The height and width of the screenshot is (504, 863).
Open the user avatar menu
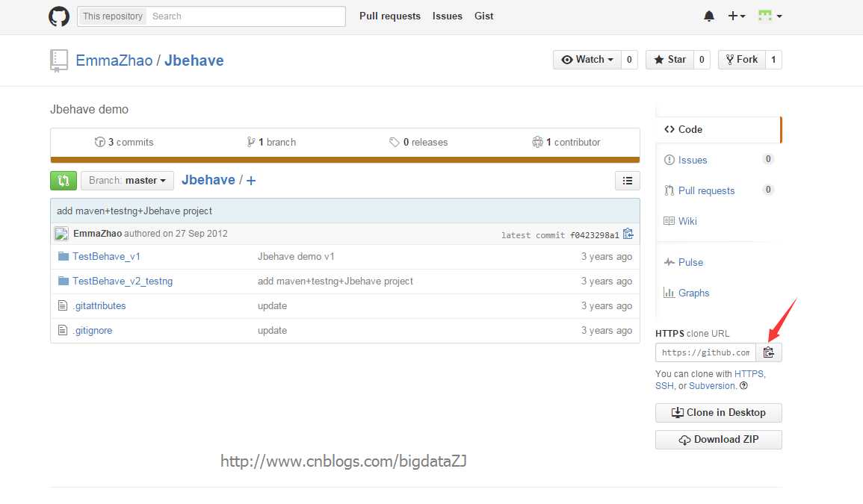click(x=770, y=16)
